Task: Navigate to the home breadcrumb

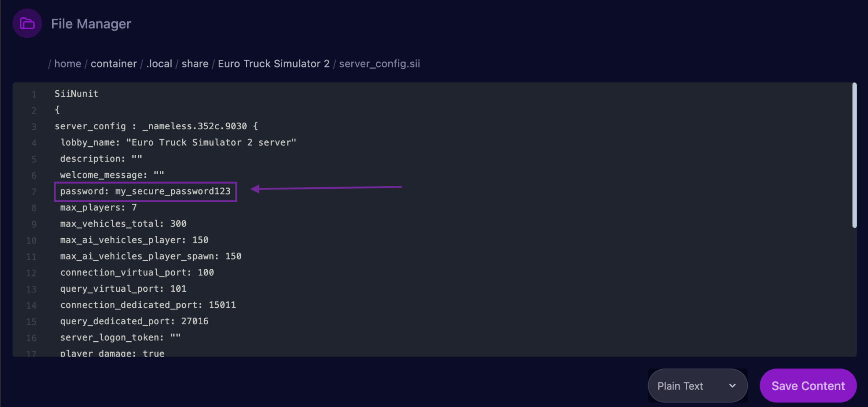Action: 67,64
